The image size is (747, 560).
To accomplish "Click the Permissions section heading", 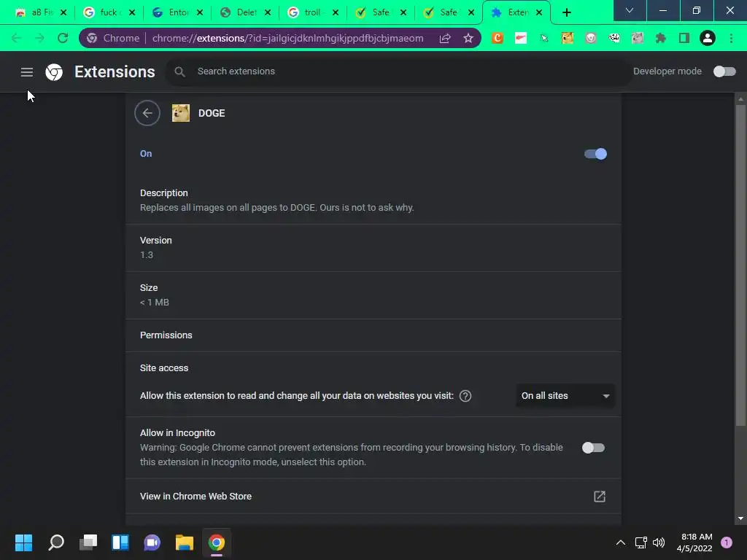I will [x=166, y=335].
